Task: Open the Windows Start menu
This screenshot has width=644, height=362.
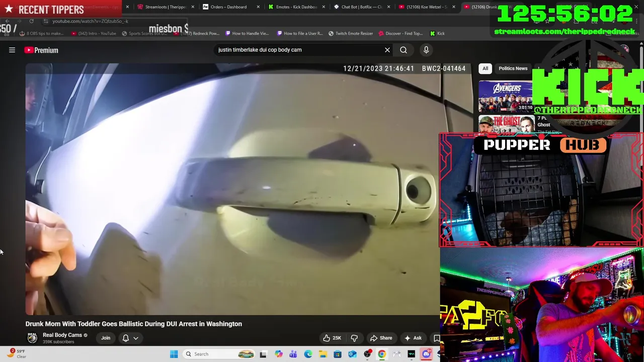Action: coord(174,354)
